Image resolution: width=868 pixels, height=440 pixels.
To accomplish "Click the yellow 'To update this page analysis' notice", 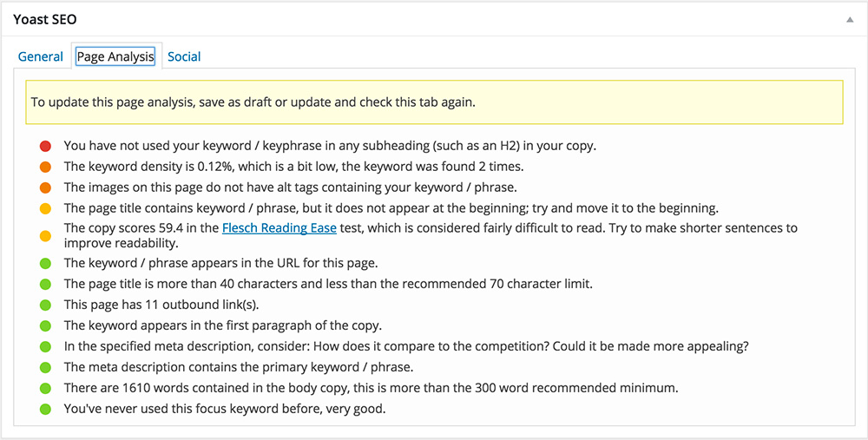I will point(434,102).
